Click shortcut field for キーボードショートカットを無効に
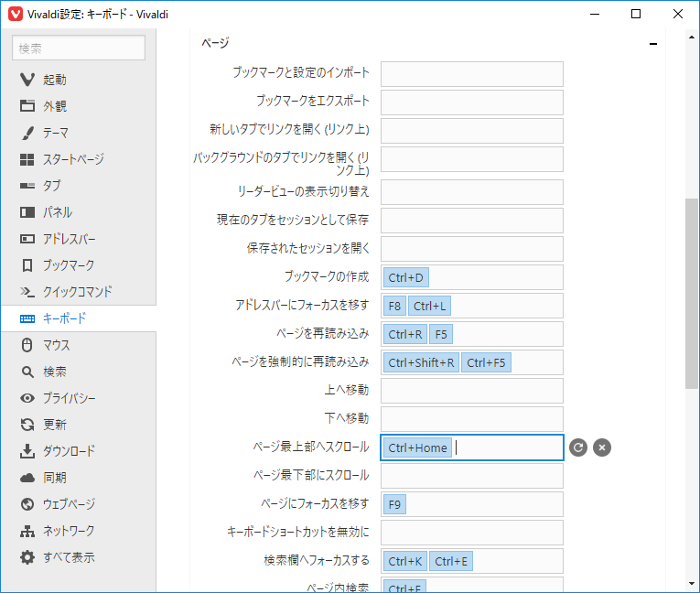 coord(472,533)
